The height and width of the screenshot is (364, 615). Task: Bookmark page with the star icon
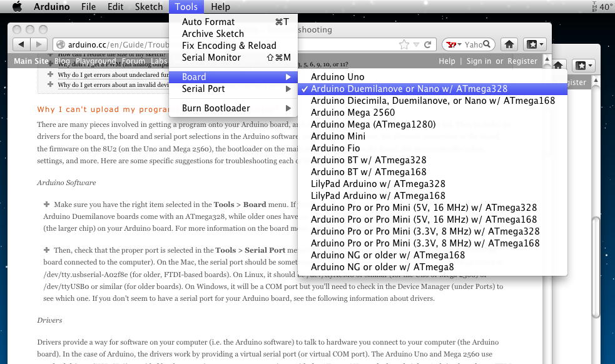(404, 44)
